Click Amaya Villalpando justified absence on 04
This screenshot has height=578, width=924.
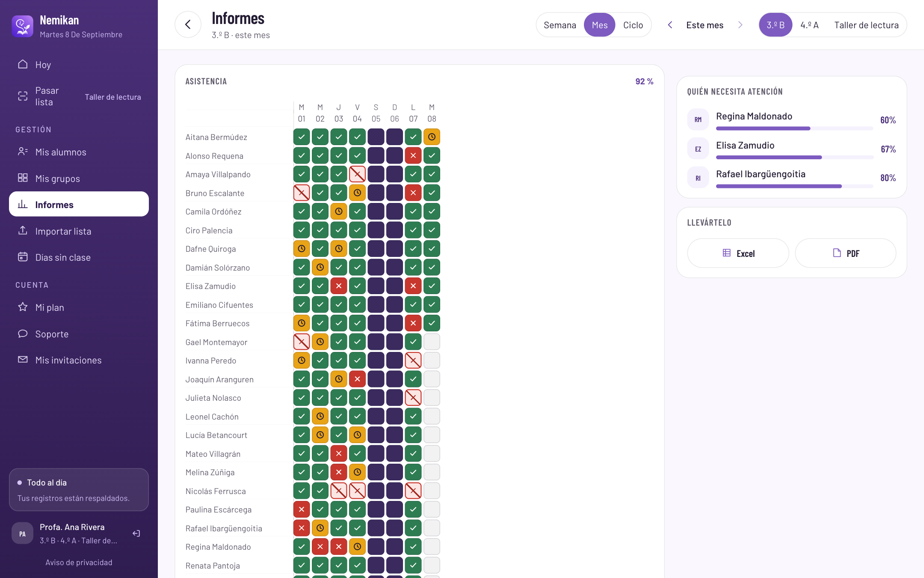coord(357,174)
